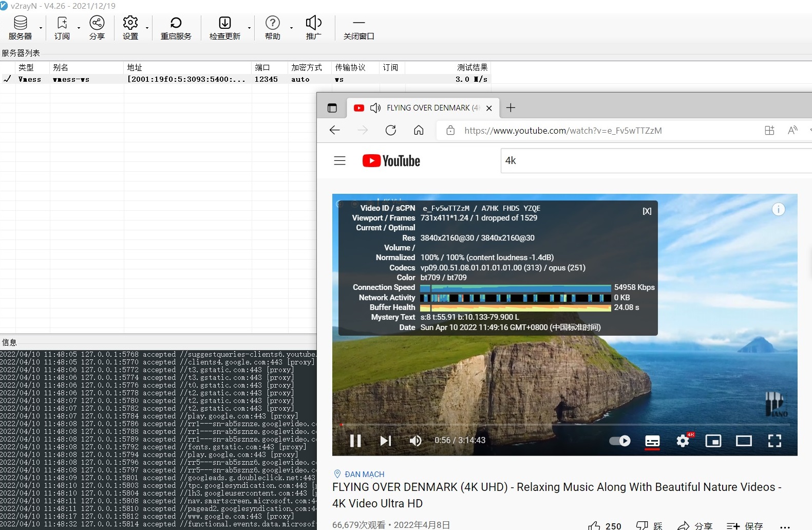Click the browser forward arrow
Image resolution: width=812 pixels, height=530 pixels.
pyautogui.click(x=363, y=130)
